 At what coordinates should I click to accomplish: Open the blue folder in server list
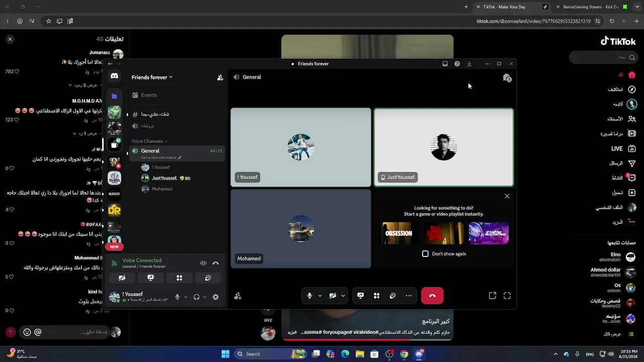[x=114, y=96]
